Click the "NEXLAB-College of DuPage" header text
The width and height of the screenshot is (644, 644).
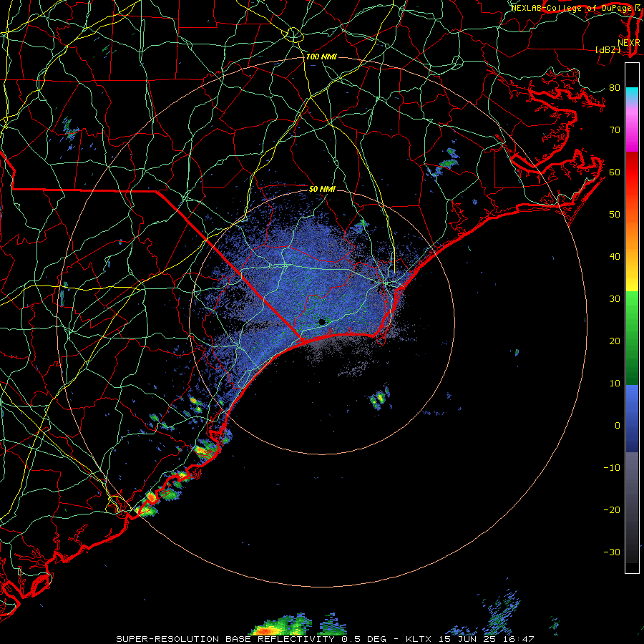point(571,8)
